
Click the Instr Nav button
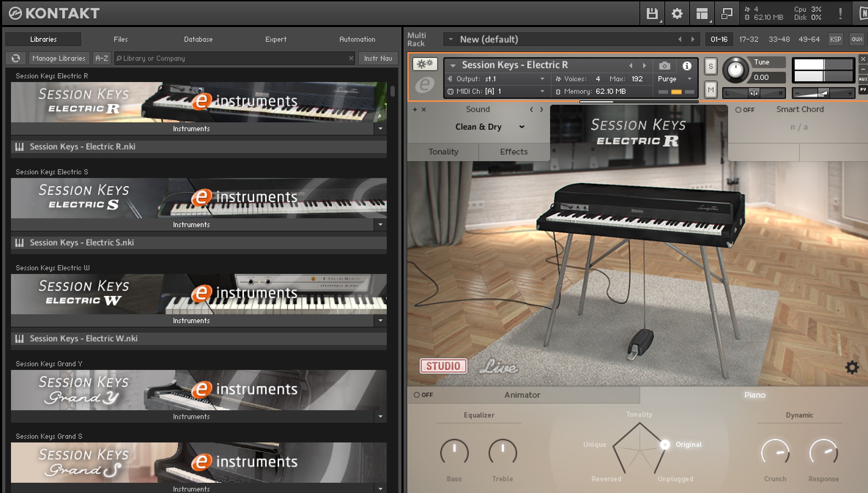[x=378, y=58]
